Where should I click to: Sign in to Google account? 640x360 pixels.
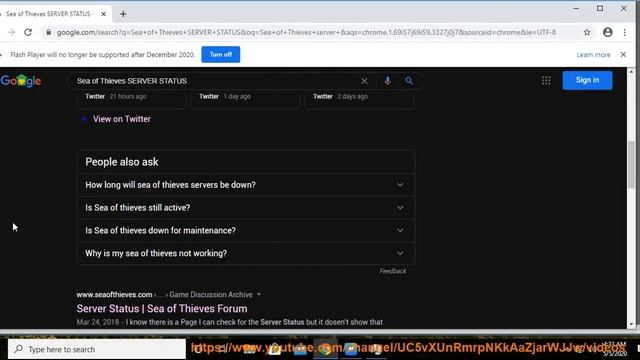pos(587,80)
